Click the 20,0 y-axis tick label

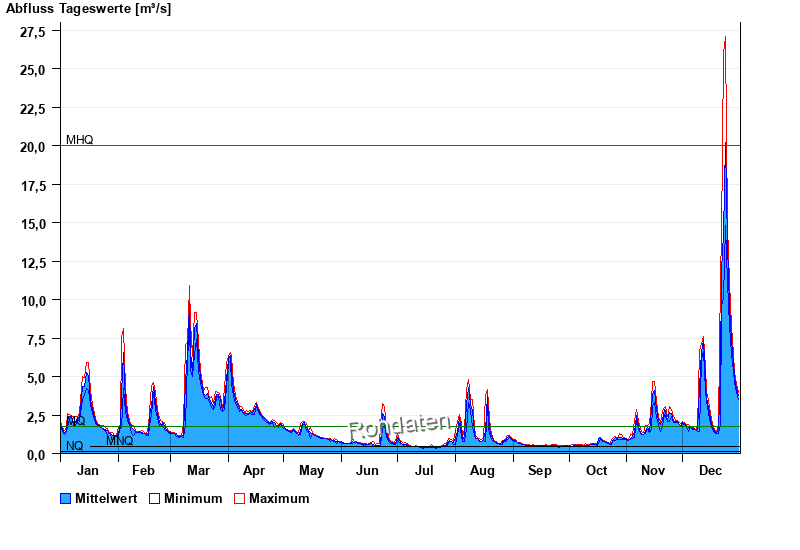pos(33,146)
